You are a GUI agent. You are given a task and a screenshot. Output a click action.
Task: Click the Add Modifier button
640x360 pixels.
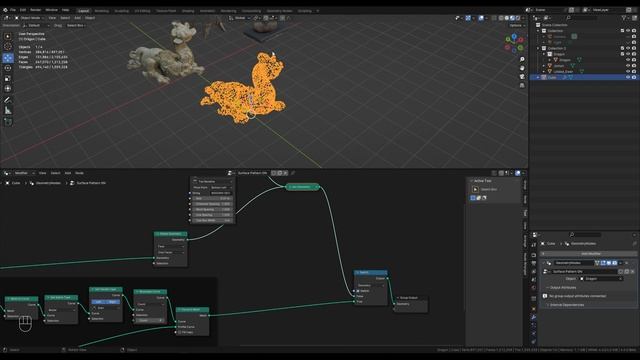click(590, 253)
